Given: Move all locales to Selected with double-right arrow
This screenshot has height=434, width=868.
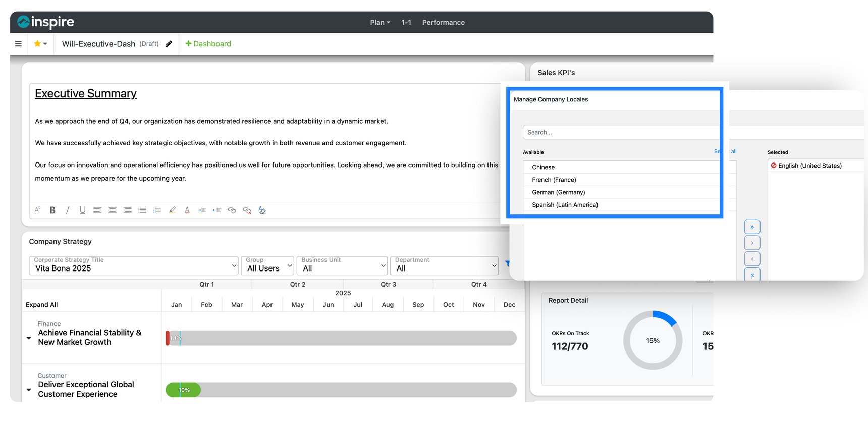Looking at the screenshot, I should tap(752, 227).
